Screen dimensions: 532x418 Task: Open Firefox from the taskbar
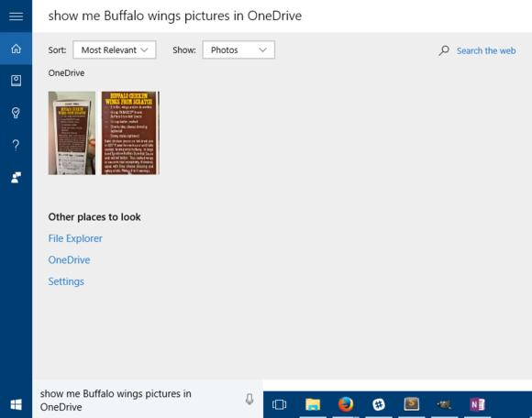tap(346, 404)
